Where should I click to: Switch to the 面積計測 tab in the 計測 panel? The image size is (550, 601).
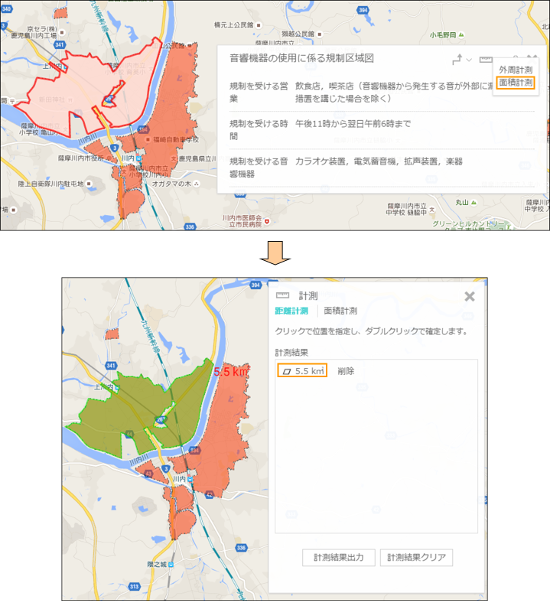tap(340, 310)
